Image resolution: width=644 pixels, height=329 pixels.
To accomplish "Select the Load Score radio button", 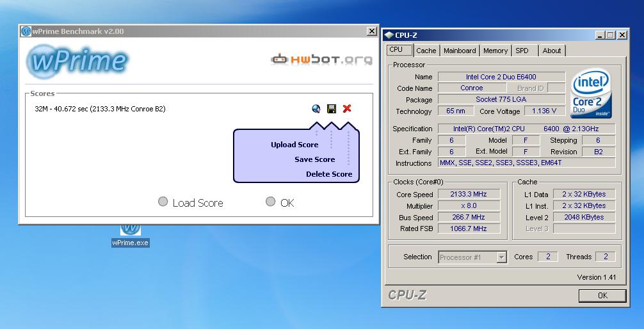I will tap(163, 202).
